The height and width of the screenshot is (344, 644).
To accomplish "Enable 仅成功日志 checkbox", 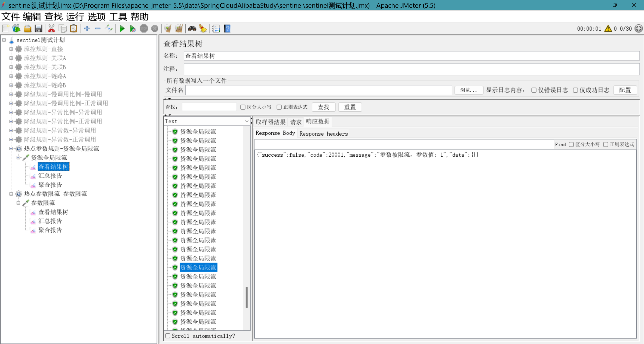I will pyautogui.click(x=575, y=90).
